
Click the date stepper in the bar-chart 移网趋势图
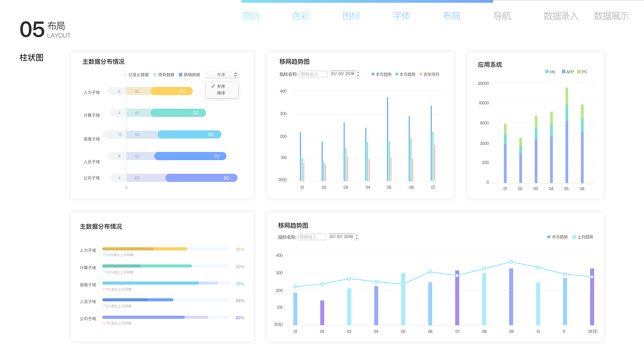tap(358, 74)
